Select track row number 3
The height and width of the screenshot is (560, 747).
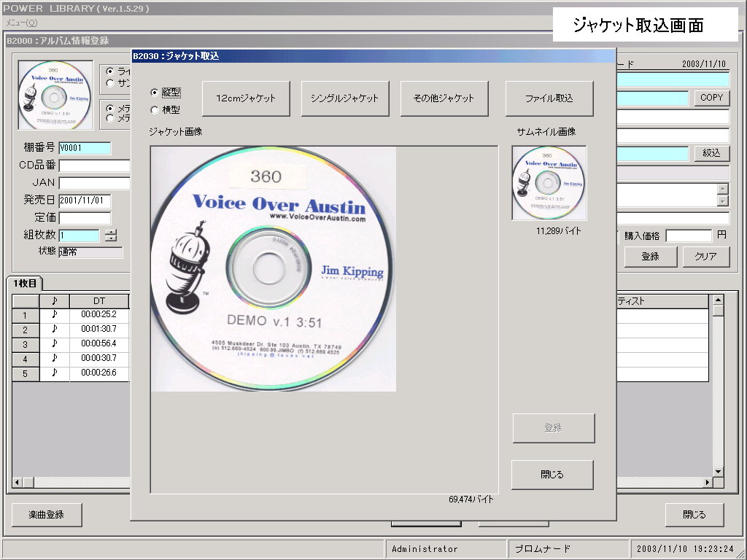coord(26,344)
